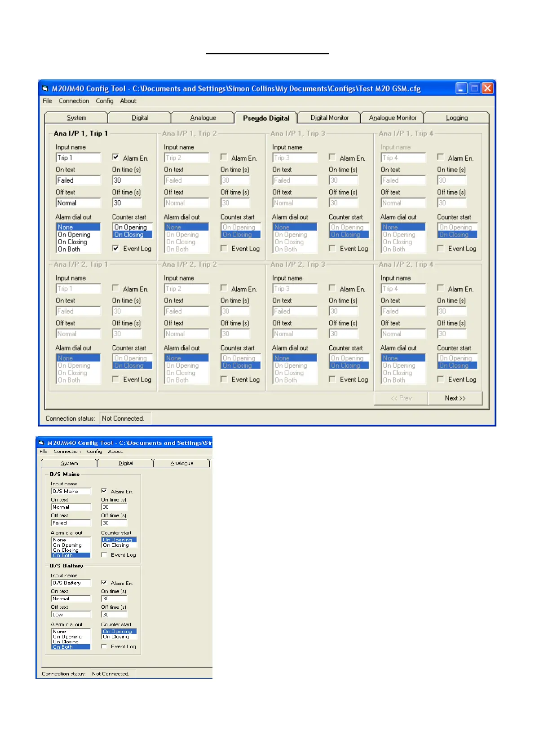The height and width of the screenshot is (756, 535).
Task: Click Off text field 'Failed' in O/S Mains
Action: tap(71, 523)
